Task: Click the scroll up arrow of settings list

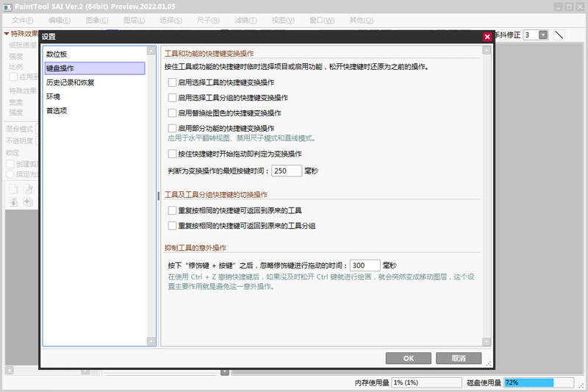Action: coord(151,51)
